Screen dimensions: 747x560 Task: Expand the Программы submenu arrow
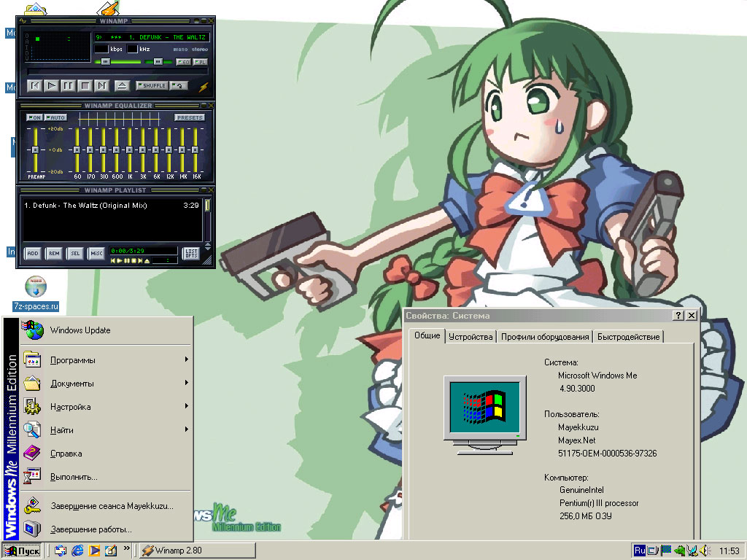click(187, 359)
